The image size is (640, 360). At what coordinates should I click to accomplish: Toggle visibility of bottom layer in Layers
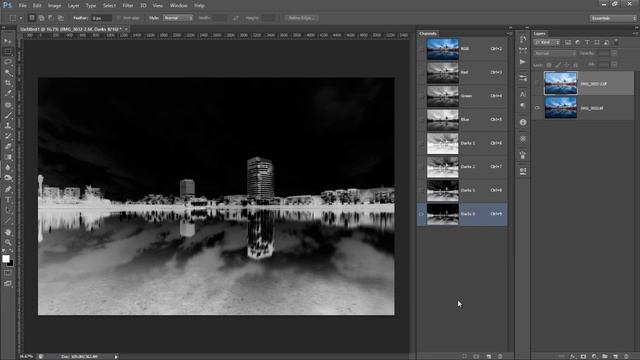(x=537, y=108)
